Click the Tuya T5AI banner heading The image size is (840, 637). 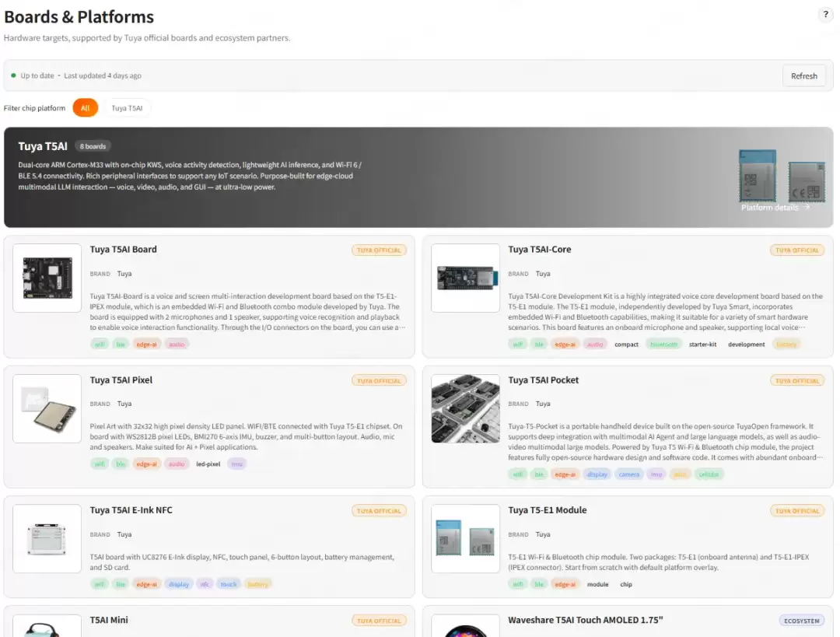[43, 146]
